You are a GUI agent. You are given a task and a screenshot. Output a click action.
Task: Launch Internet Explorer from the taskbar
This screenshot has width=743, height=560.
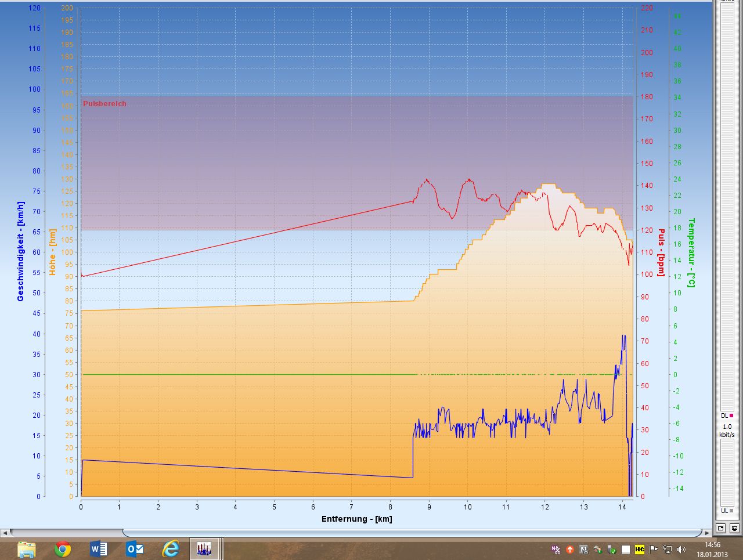point(170,548)
